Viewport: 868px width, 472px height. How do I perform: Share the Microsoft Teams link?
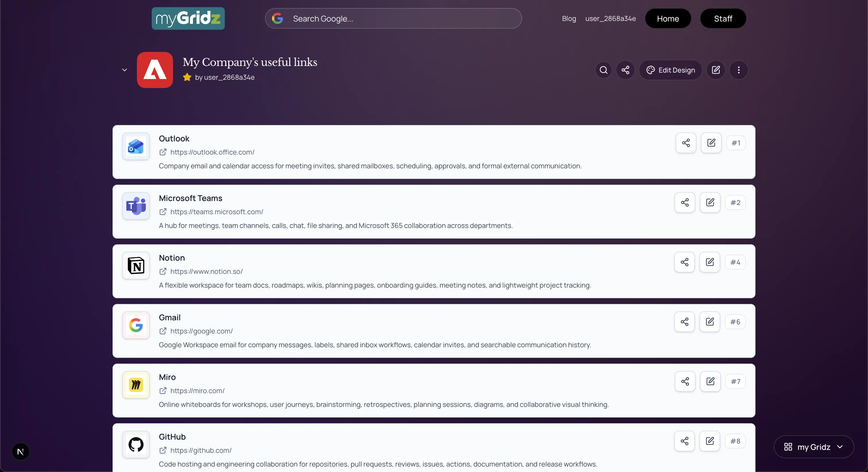coord(685,202)
